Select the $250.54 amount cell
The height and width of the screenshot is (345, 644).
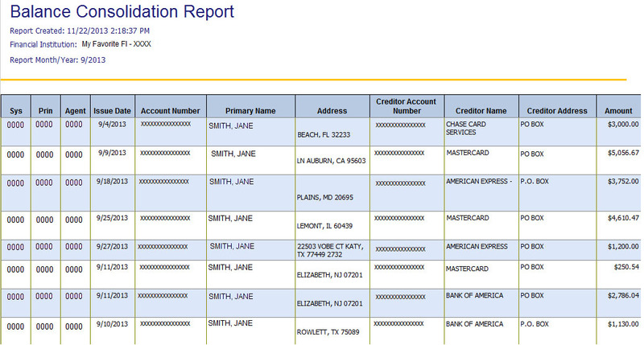pos(625,268)
